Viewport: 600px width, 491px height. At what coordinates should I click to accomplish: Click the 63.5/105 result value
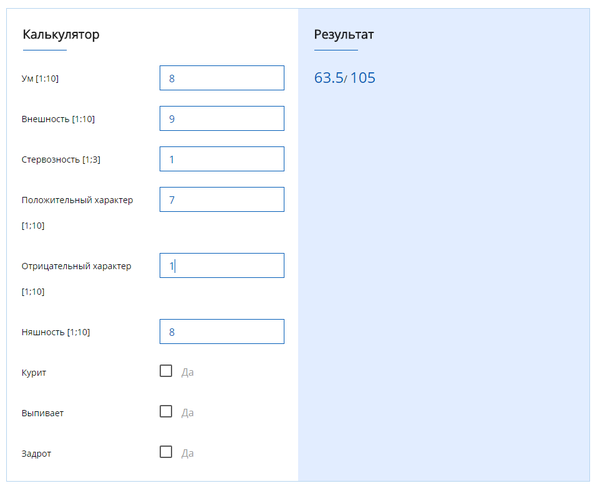click(345, 78)
